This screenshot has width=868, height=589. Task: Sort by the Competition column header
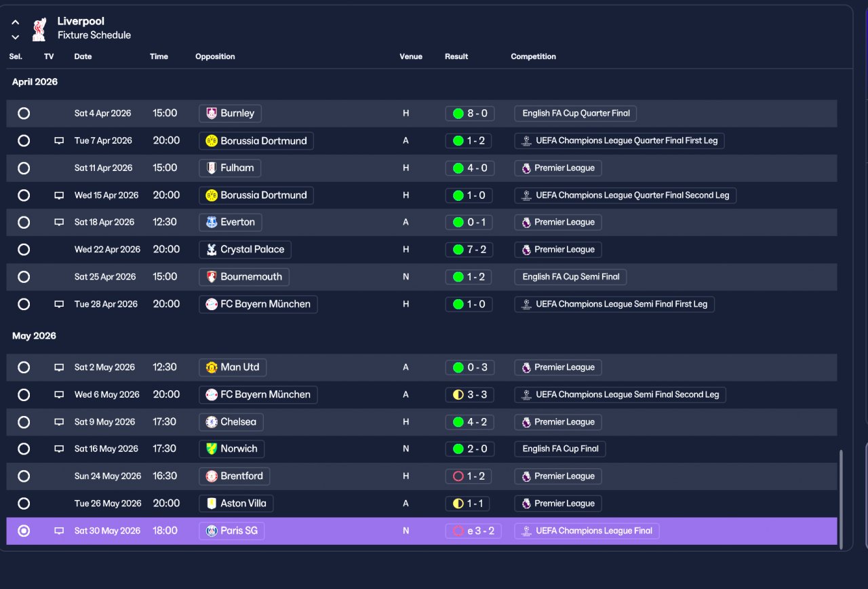tap(533, 56)
